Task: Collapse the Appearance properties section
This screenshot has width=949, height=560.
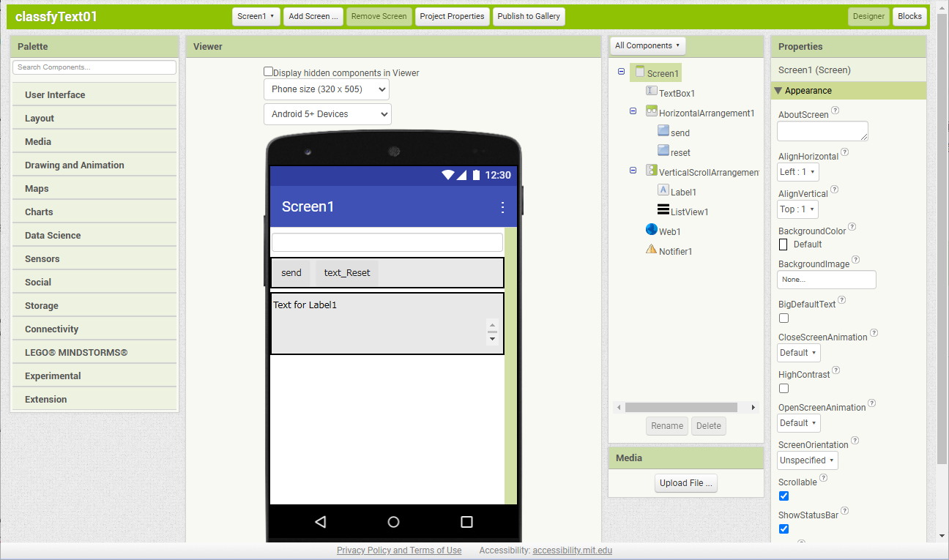Action: 778,91
